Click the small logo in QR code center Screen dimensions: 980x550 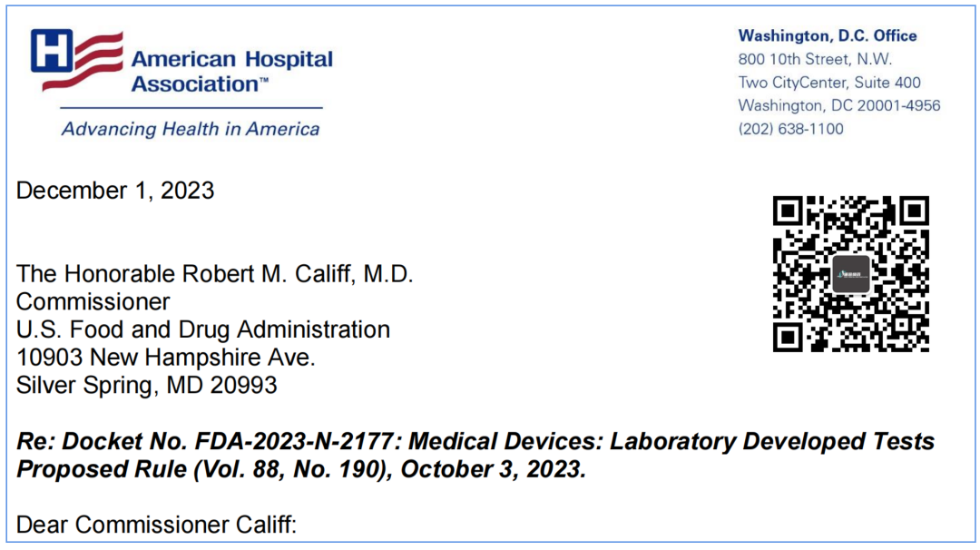tap(850, 273)
